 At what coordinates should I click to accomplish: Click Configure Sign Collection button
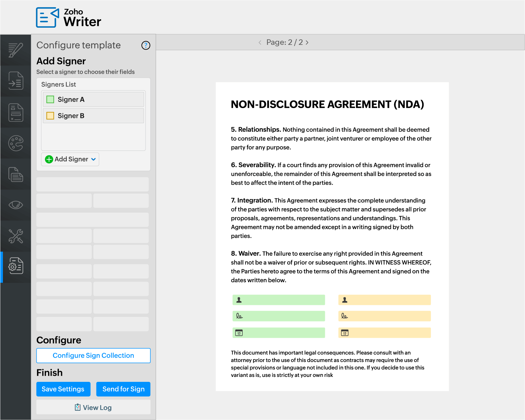coord(93,356)
